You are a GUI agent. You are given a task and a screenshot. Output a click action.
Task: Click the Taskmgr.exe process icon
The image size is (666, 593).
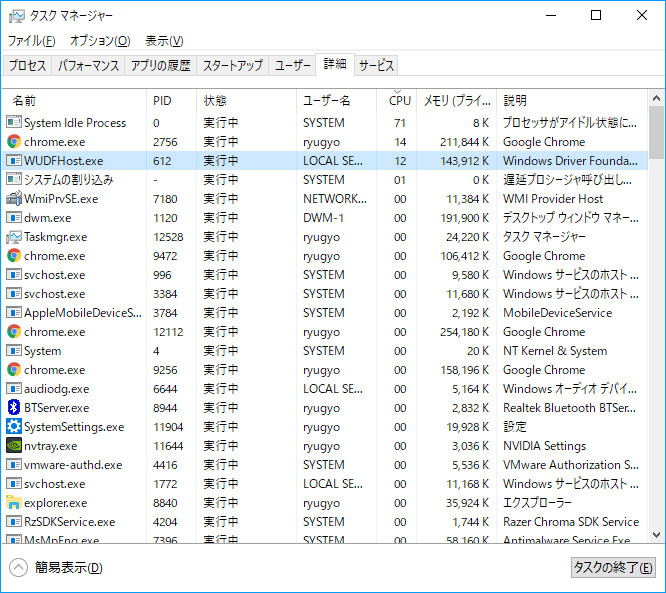coord(14,237)
